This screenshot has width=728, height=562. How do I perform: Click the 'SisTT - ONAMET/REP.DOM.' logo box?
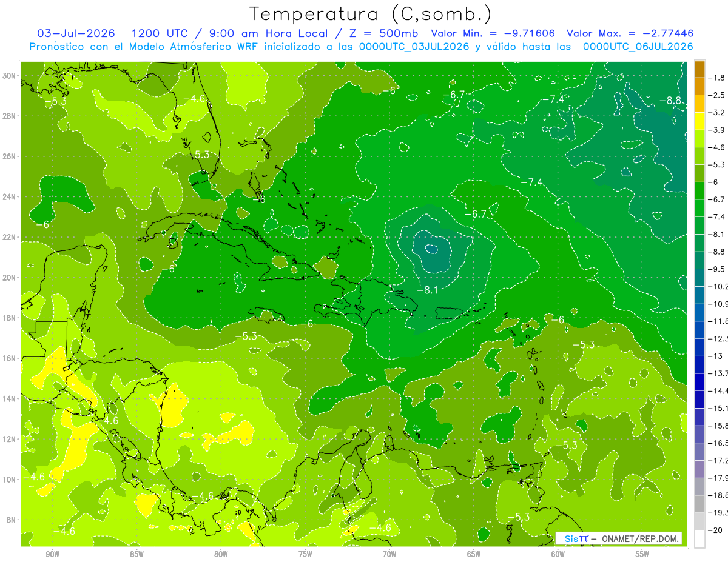[619, 538]
